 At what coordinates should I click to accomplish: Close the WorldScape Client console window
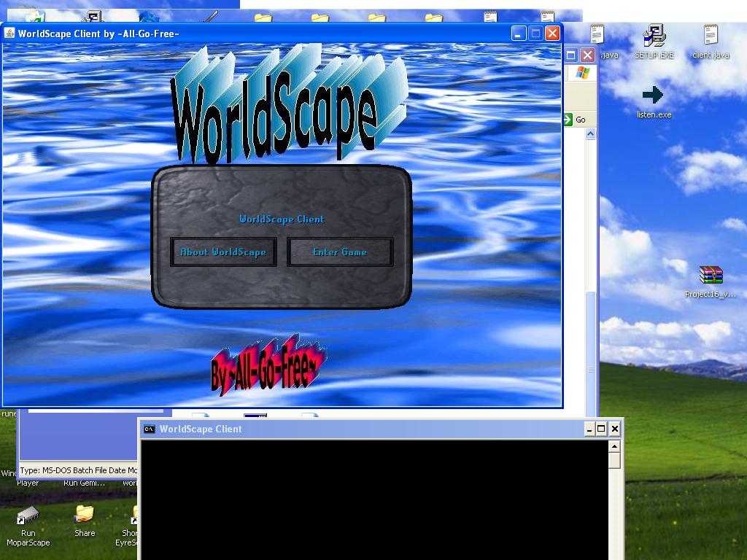point(614,429)
